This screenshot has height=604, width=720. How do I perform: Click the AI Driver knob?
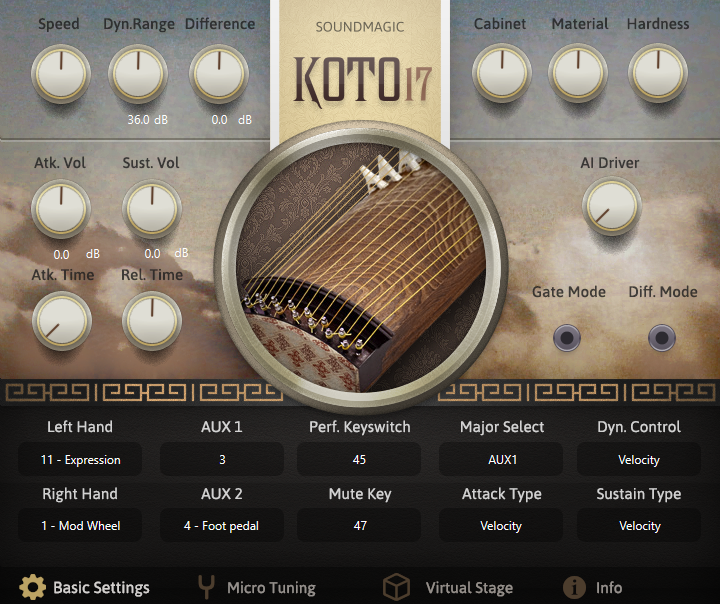610,207
